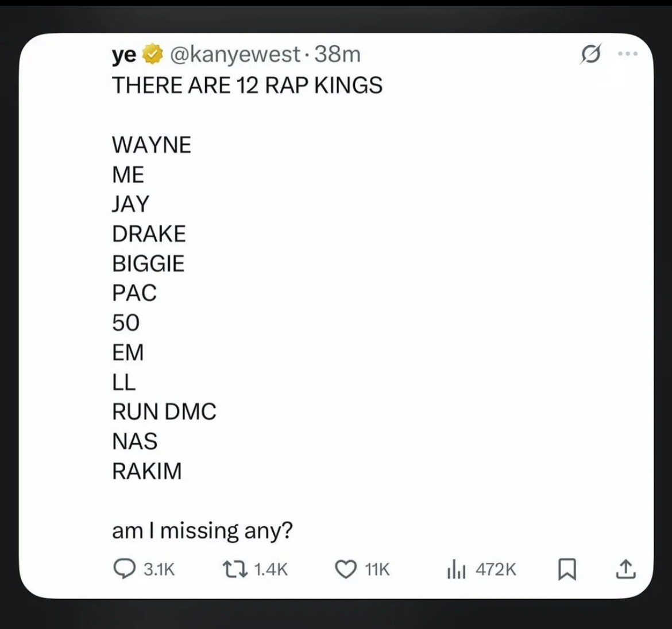Screen dimensions: 672x629
Task: Click the 1.4K reposts count
Action: [271, 570]
